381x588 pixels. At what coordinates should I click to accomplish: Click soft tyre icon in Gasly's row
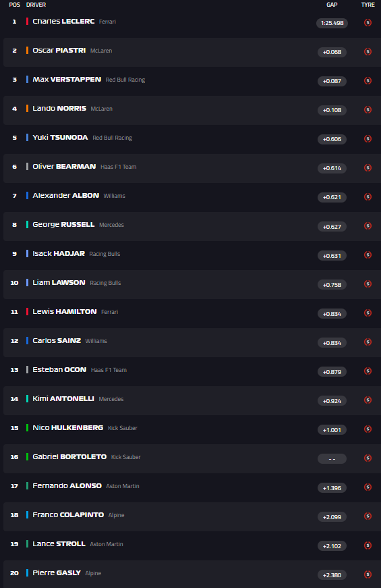[x=368, y=574]
